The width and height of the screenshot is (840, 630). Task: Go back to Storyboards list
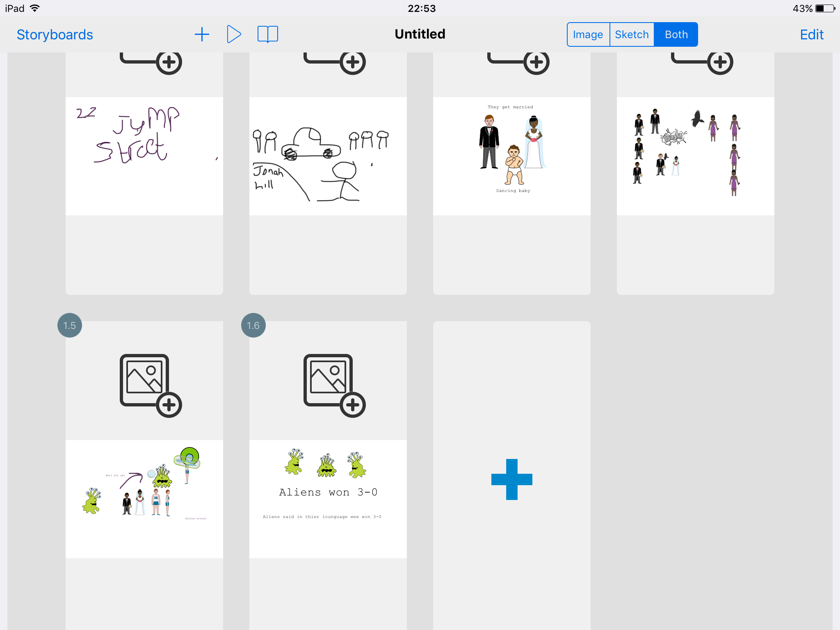pyautogui.click(x=55, y=34)
